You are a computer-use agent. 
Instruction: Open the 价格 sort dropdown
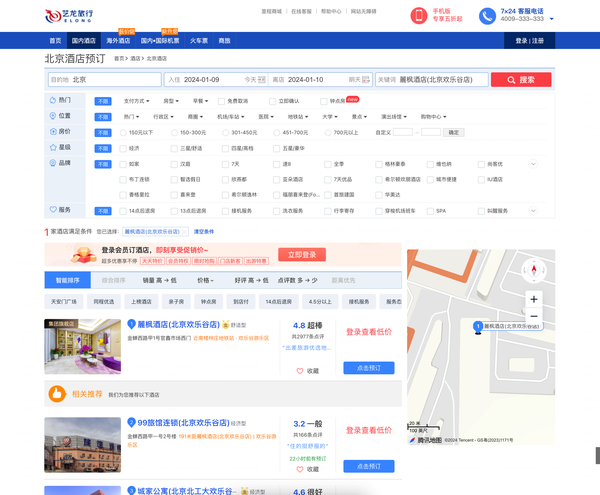(x=205, y=280)
